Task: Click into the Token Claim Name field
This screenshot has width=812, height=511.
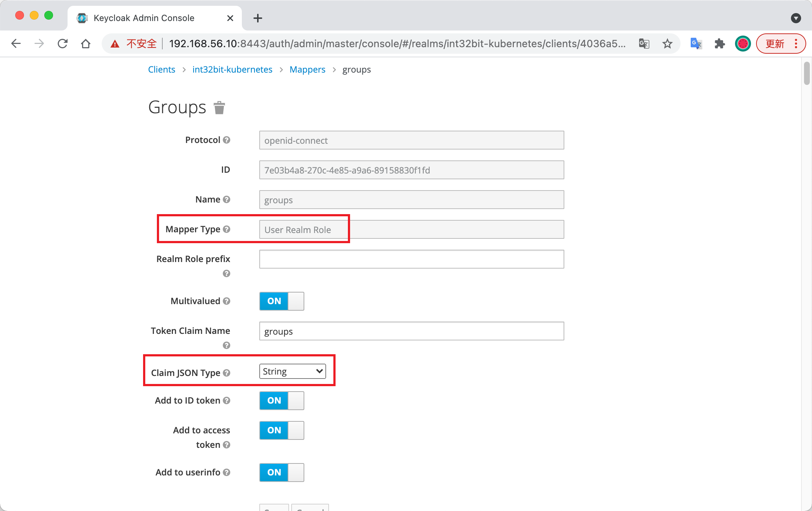Action: click(x=411, y=331)
